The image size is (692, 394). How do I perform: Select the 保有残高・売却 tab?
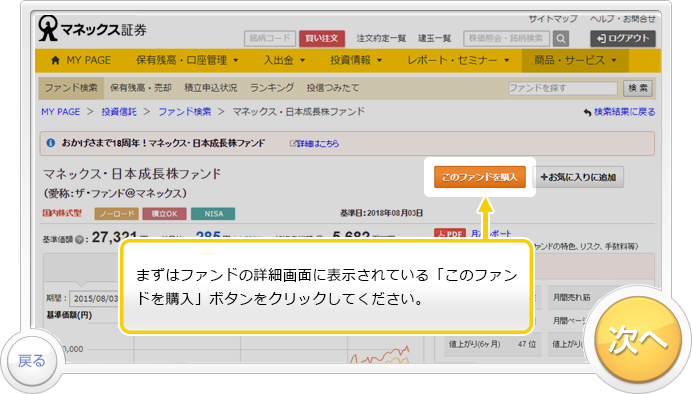point(141,88)
